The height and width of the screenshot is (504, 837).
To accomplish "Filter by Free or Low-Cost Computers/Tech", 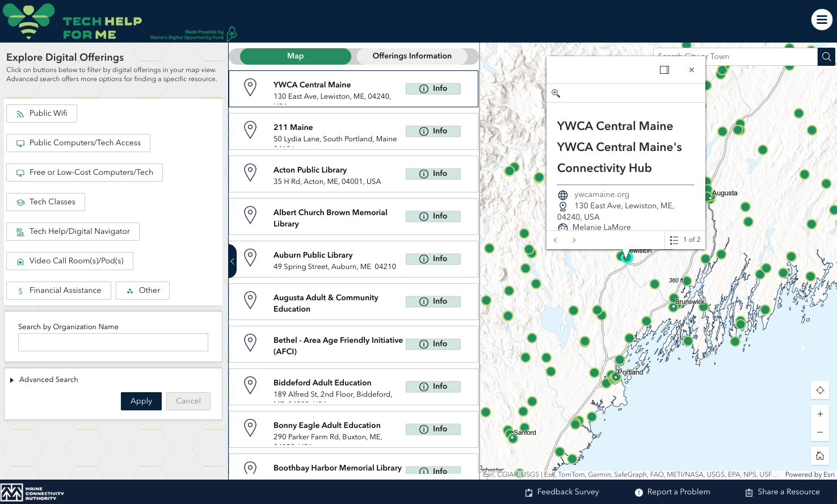I will pos(85,173).
